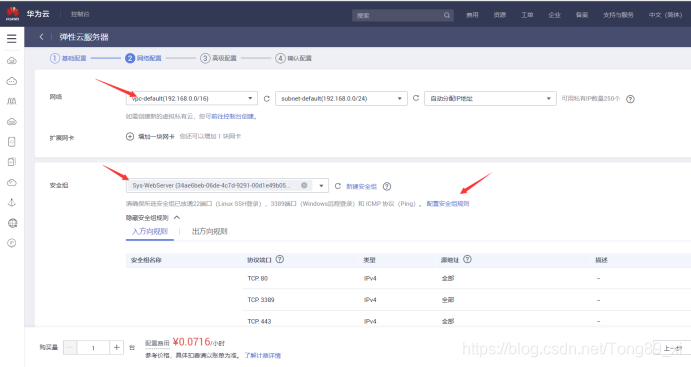Click the TCP: 80 rule cell

[x=258, y=278]
